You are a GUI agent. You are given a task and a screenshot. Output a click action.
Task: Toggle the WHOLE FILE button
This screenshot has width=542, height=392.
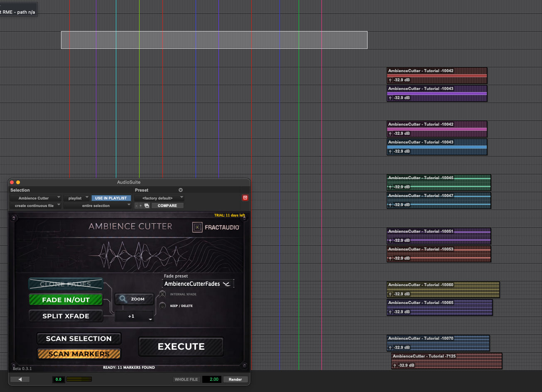pos(186,380)
